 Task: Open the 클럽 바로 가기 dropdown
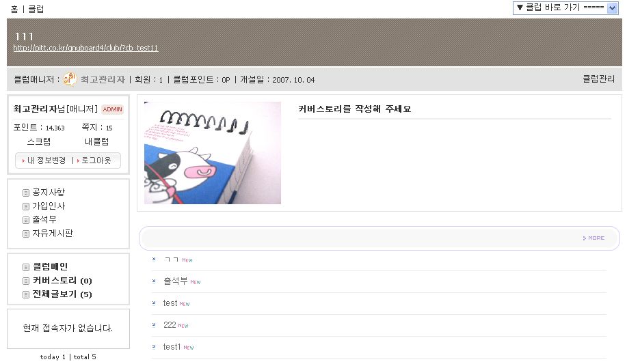click(565, 8)
